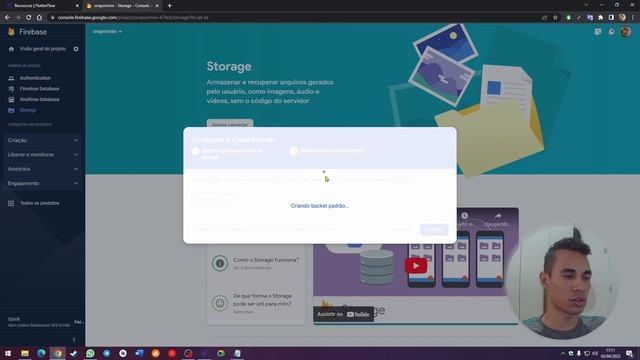Open Chrome extensions puzzle icon
Image resolution: width=640 pixels, height=360 pixels.
[600, 18]
